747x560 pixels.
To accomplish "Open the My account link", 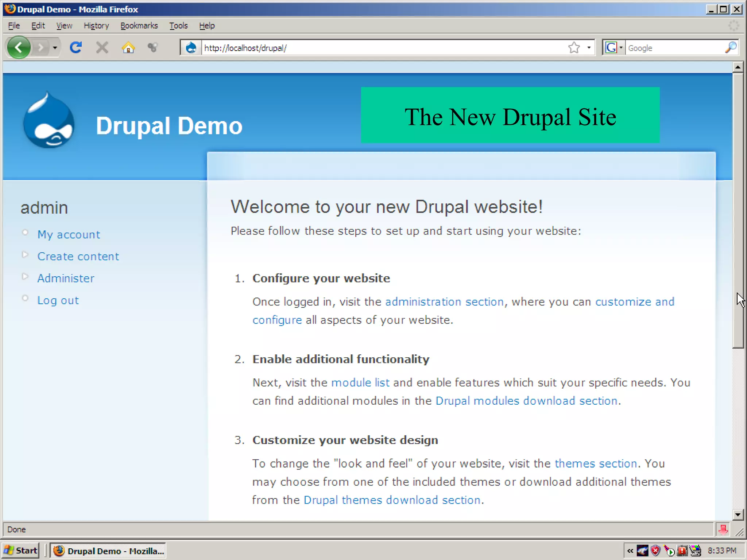I will [69, 234].
